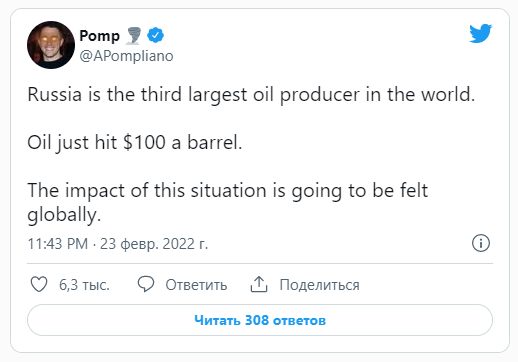Open the tweet info circle icon
Image resolution: width=518 pixels, height=362 pixels.
tap(481, 243)
